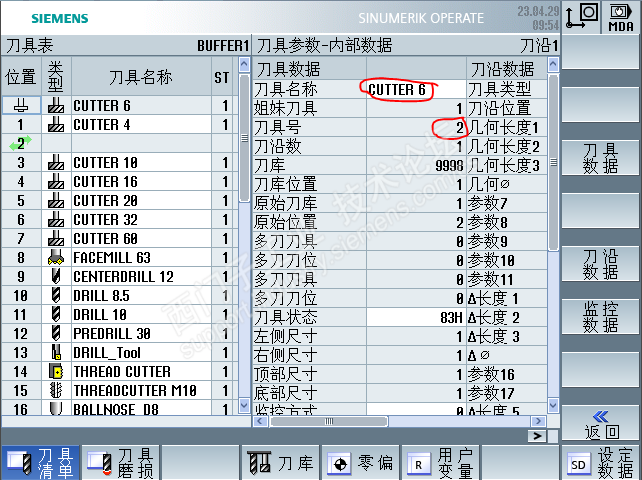Image resolution: width=642 pixels, height=480 pixels.
Task: Click the 原始位置 parameter label
Action: (285, 222)
